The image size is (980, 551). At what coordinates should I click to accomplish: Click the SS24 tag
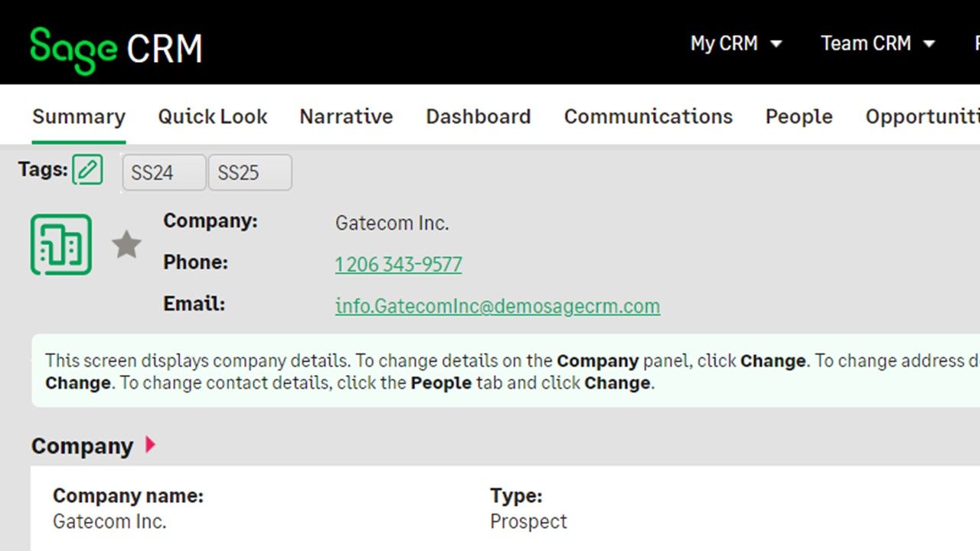click(x=164, y=172)
